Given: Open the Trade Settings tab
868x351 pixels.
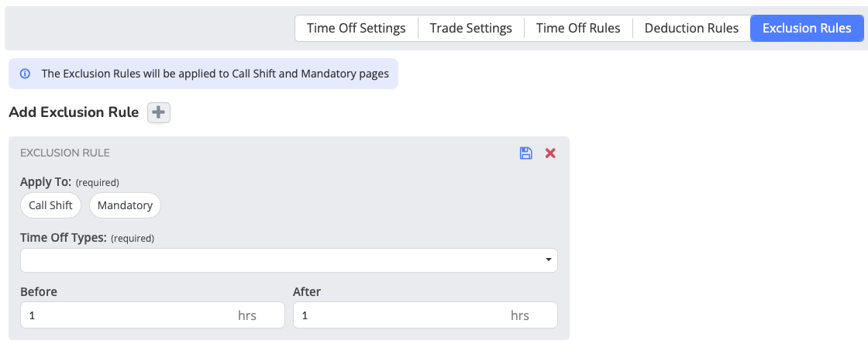Looking at the screenshot, I should coord(471,28).
